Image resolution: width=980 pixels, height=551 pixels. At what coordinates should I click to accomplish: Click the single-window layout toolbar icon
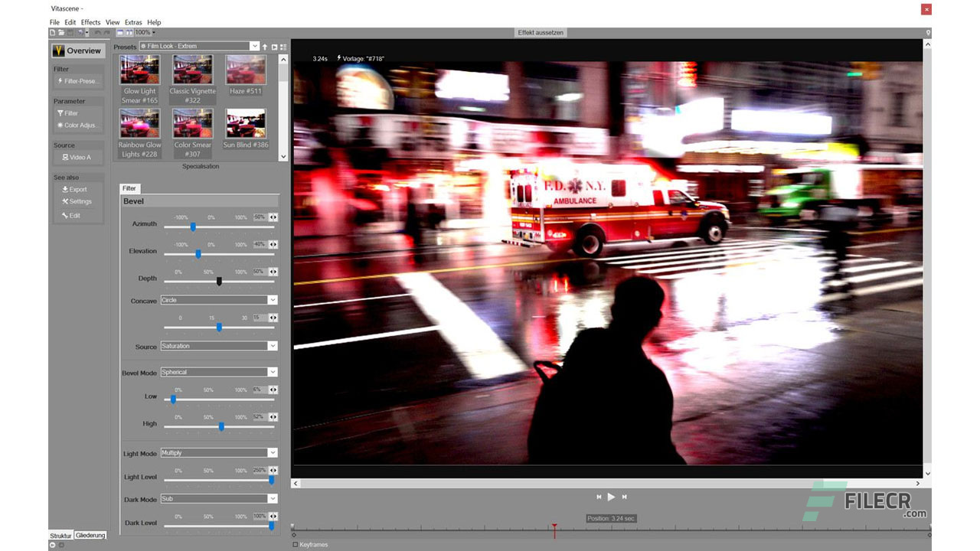pyautogui.click(x=120, y=33)
